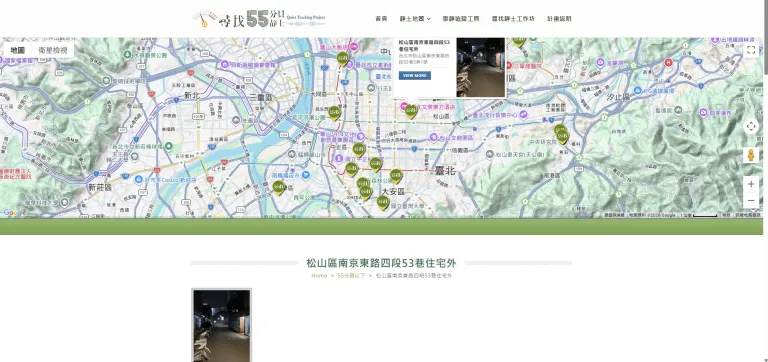Click the 55分貝以下 breadcrumb link

pos(351,275)
